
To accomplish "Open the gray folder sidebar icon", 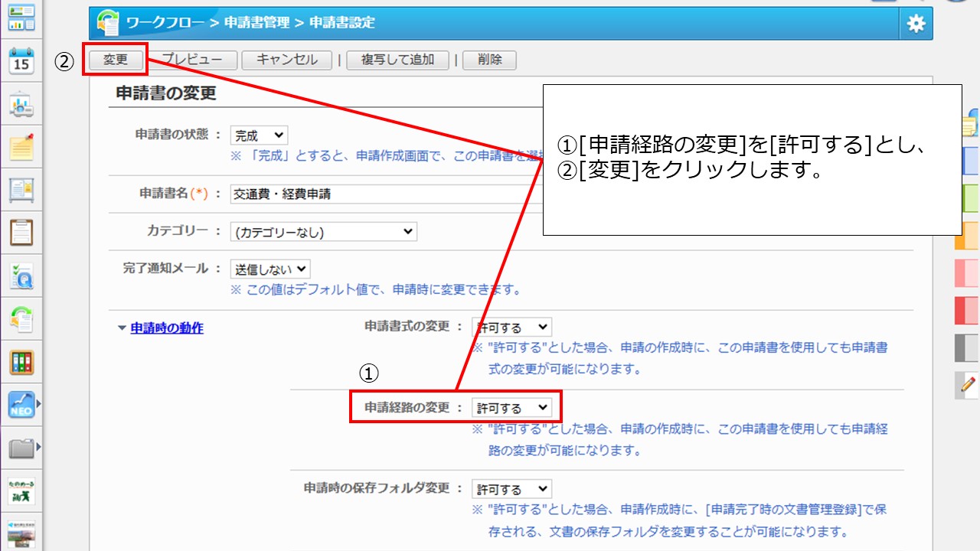I will (21, 448).
